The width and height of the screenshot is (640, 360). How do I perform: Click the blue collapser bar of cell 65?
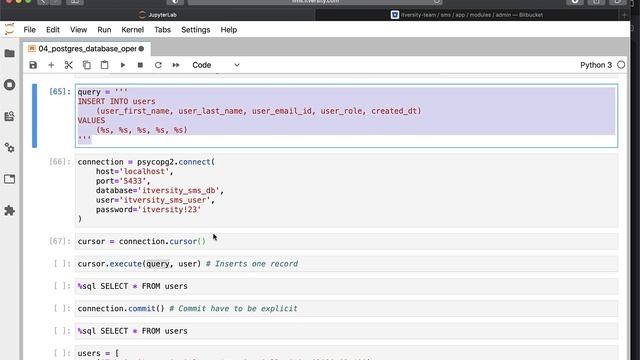[x=34, y=116]
